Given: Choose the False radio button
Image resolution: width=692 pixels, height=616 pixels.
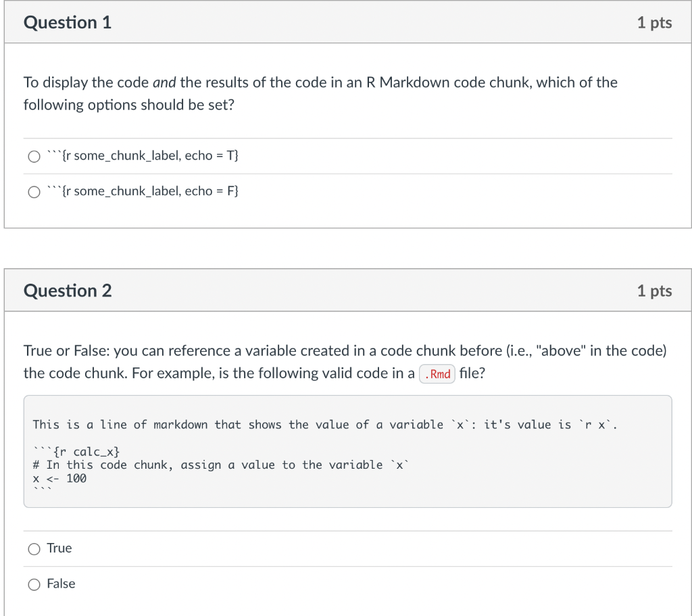Looking at the screenshot, I should pyautogui.click(x=34, y=585).
